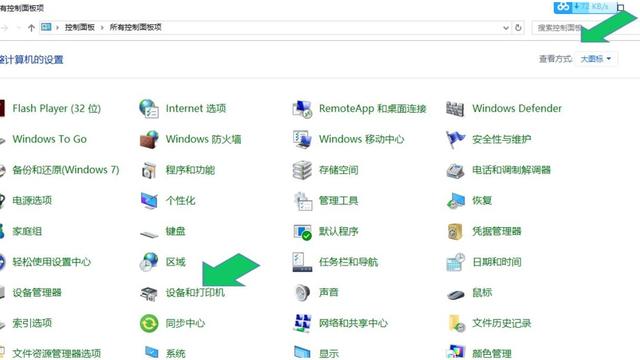
Task: Open 备份和还原(Windows 7) link
Action: point(66,170)
